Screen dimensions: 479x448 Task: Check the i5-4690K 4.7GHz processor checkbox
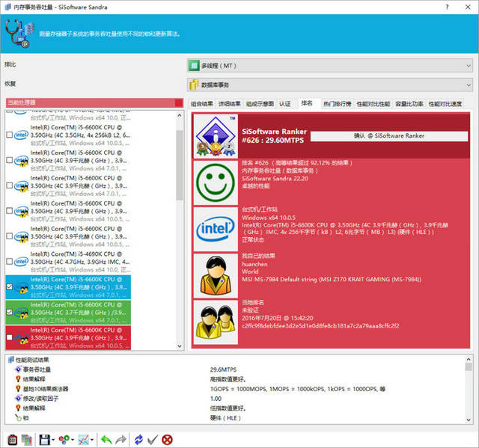click(9, 261)
